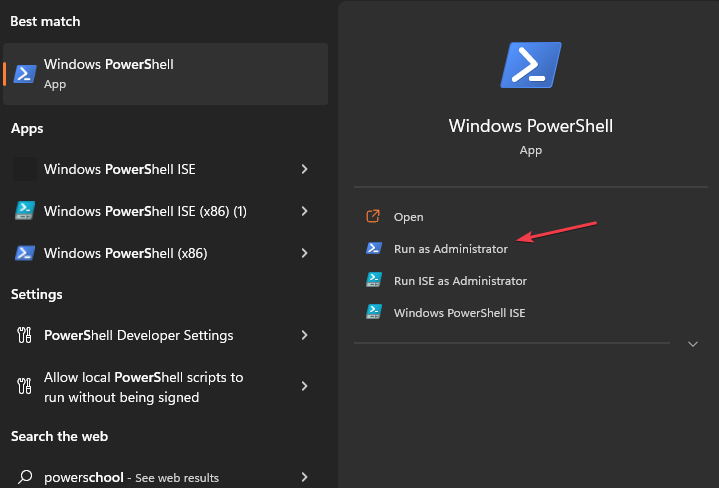Expand PowerShell Developer Settings chevron
Image resolution: width=719 pixels, height=488 pixels.
pos(304,335)
